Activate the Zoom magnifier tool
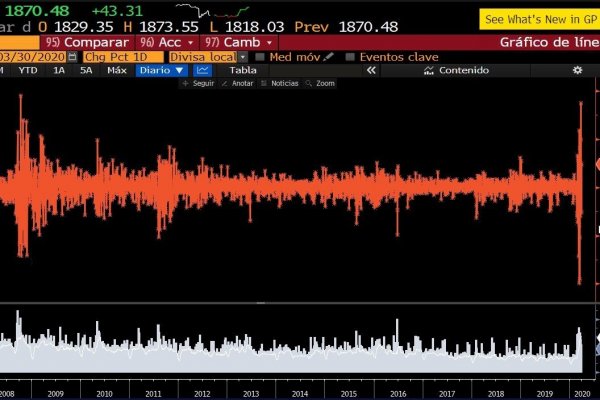This screenshot has height=400, width=600. (x=321, y=83)
